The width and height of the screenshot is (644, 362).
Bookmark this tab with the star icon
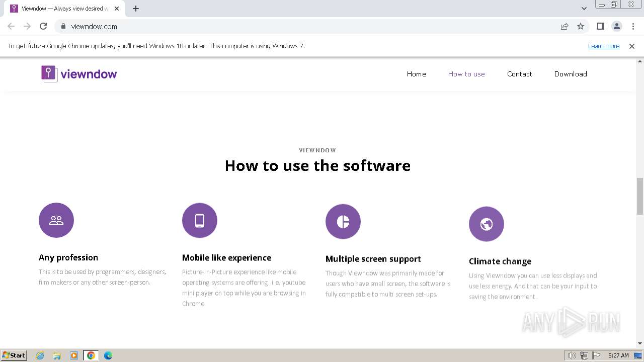tap(581, 26)
